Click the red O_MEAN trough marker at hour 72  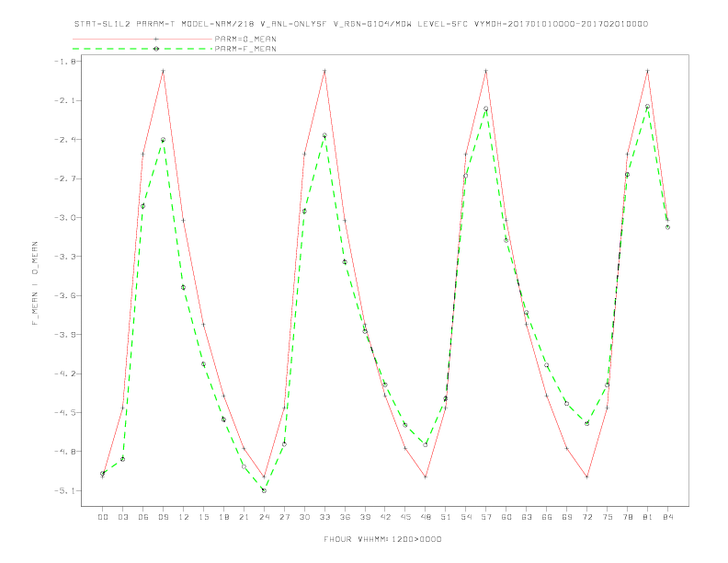586,477
